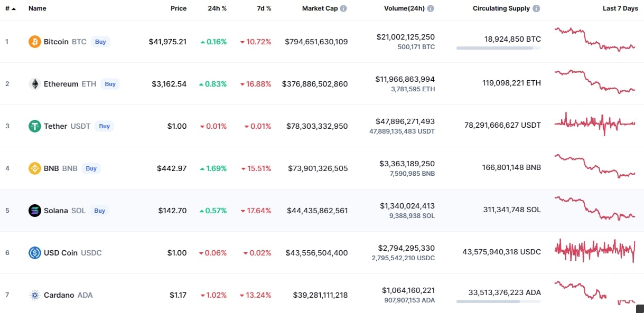
Task: Click BNB 24h change 1.69%
Action: coord(213,168)
